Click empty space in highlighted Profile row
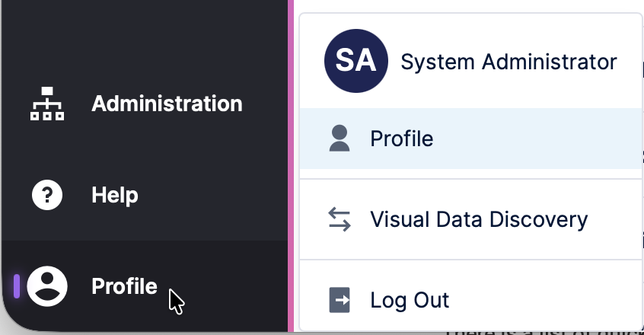644x335 pixels. point(548,139)
